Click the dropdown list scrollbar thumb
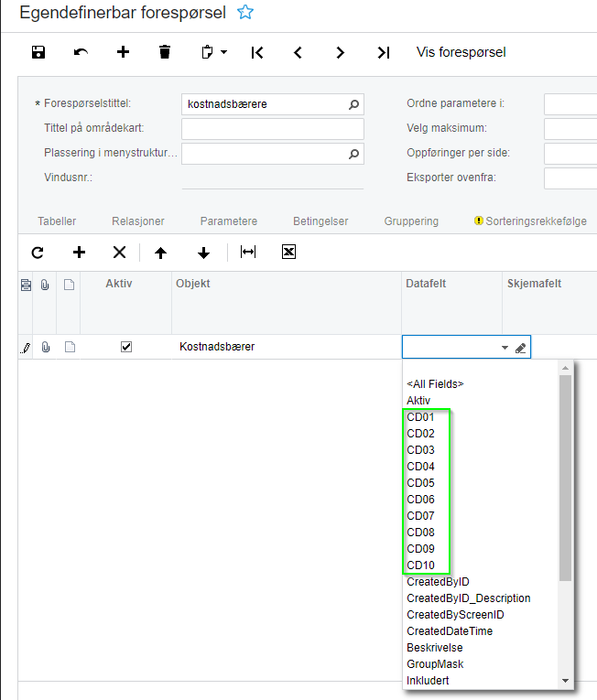Image resolution: width=597 pixels, height=700 pixels. [565, 478]
